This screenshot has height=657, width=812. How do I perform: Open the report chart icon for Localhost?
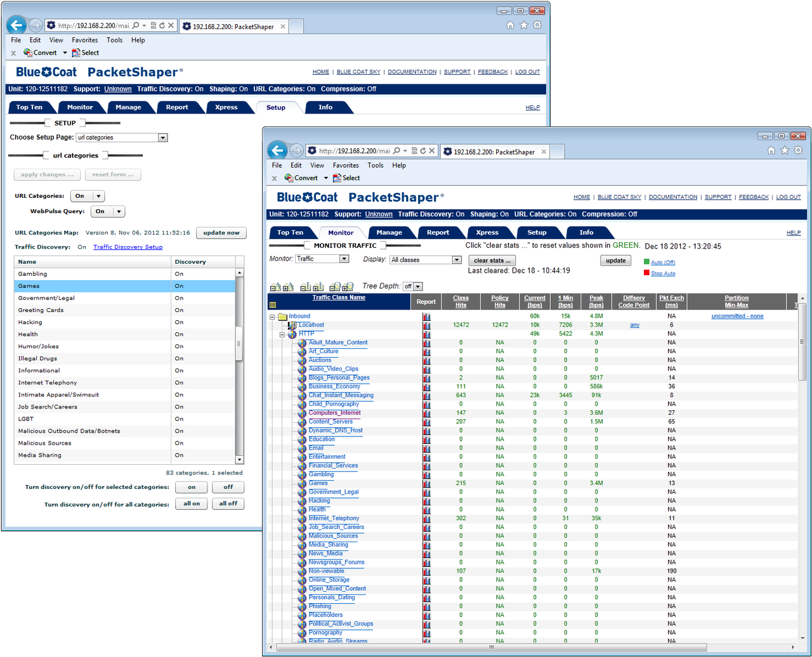click(426, 325)
